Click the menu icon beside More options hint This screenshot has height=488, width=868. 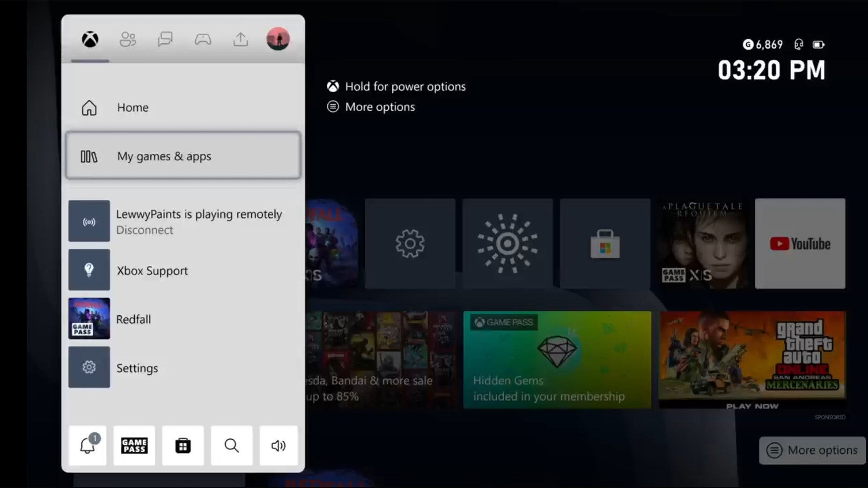pos(333,107)
